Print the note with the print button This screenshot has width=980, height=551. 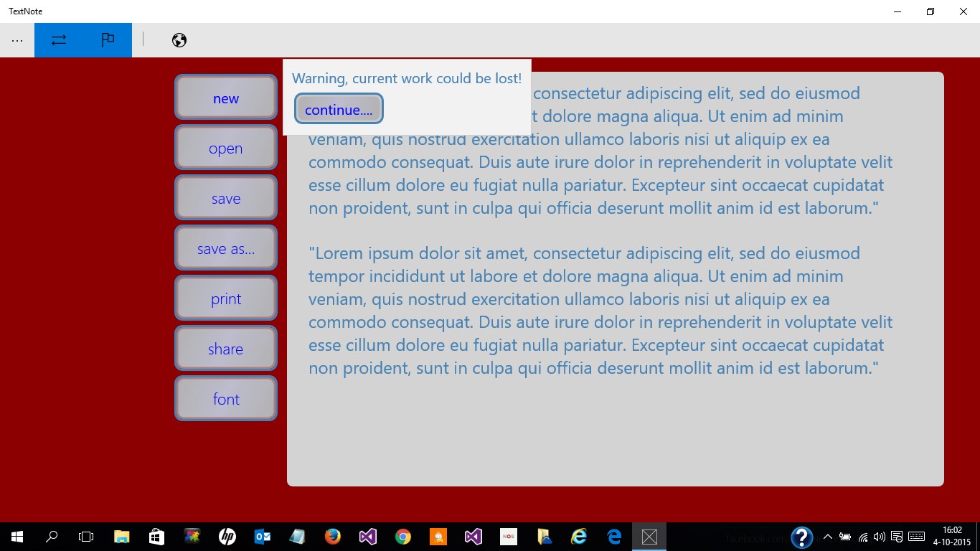(x=225, y=298)
